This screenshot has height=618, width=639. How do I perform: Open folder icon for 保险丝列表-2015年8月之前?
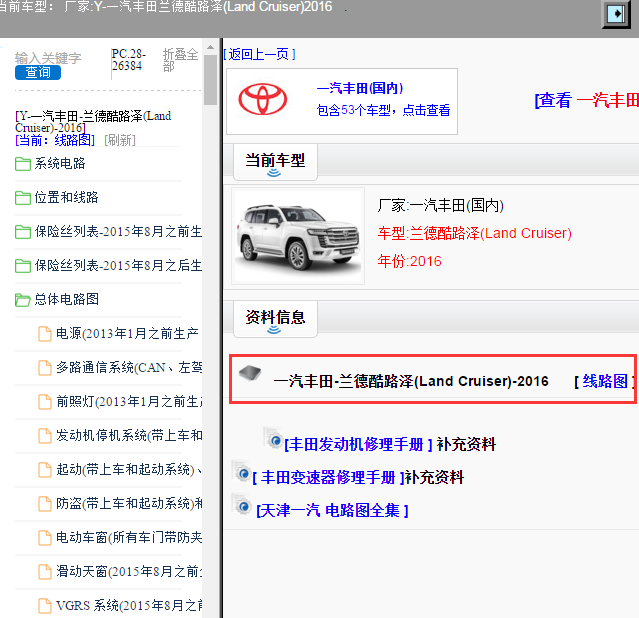(x=23, y=232)
